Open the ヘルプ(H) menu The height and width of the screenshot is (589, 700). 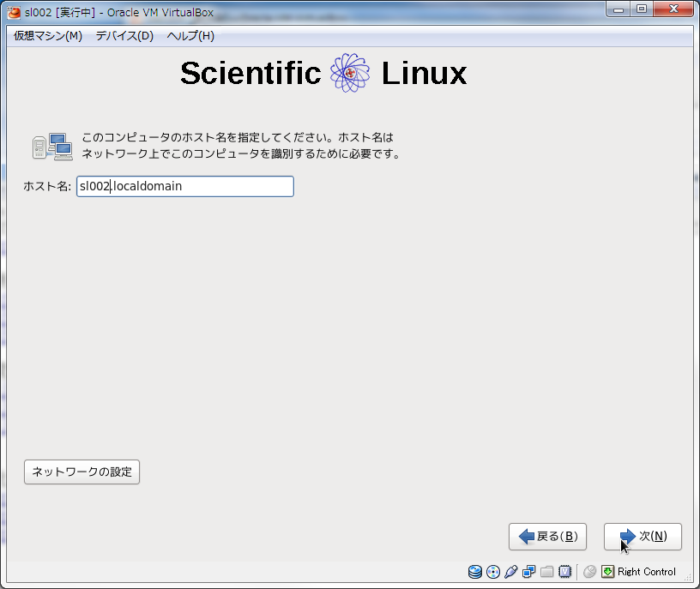[190, 36]
